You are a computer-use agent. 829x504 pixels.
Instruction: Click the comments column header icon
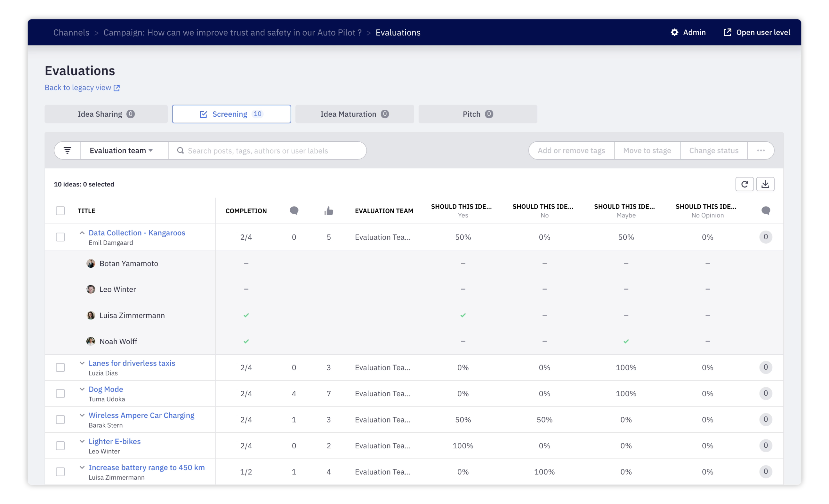coord(294,211)
